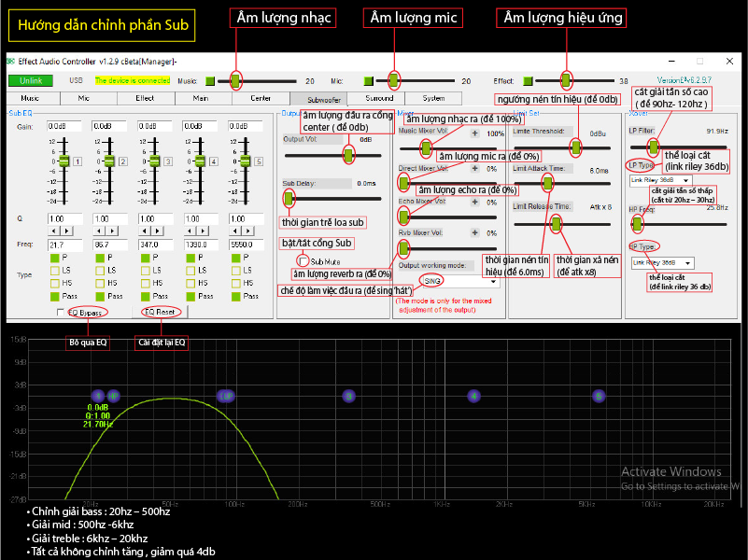
Task: Click the Mic volume slider in the top bar
Action: coord(415,81)
